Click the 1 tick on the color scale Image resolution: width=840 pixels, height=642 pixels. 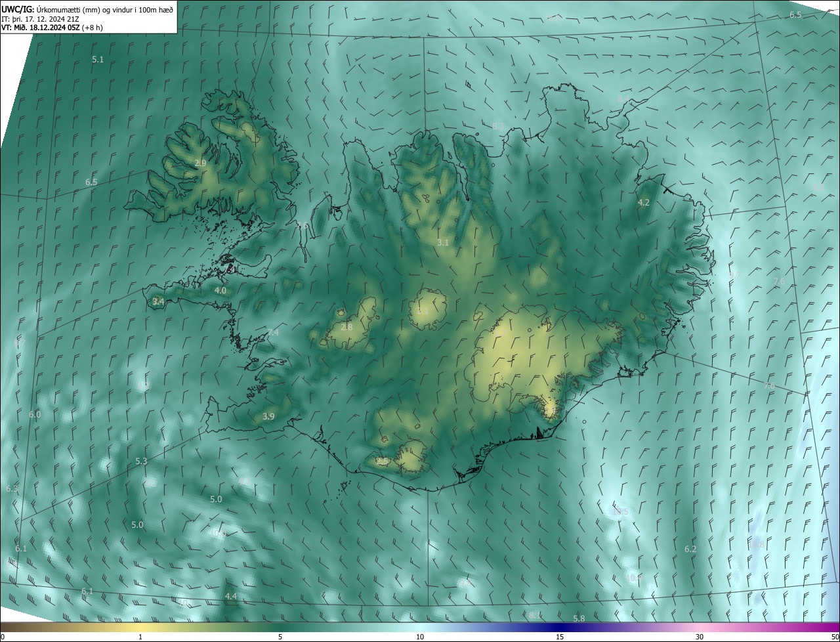coord(140,637)
